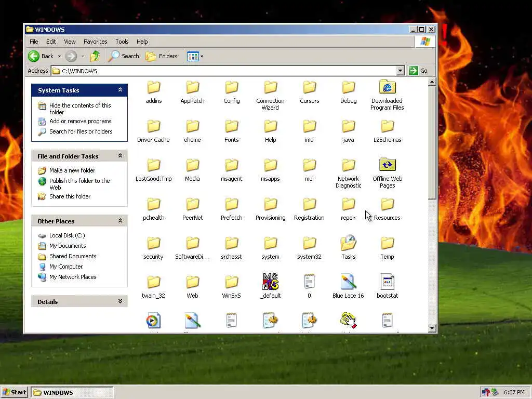
Task: Expand the Details panel
Action: click(120, 301)
